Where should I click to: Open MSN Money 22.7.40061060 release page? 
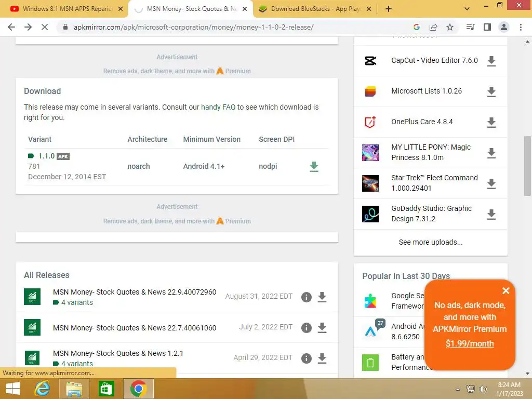click(135, 328)
